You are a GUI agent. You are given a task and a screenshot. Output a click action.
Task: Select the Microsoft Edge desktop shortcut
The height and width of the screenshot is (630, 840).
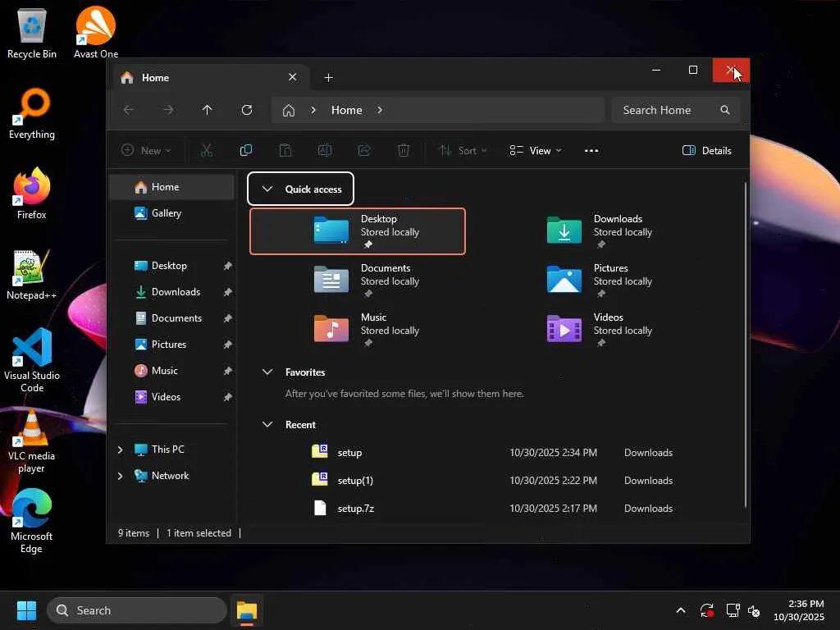click(32, 521)
